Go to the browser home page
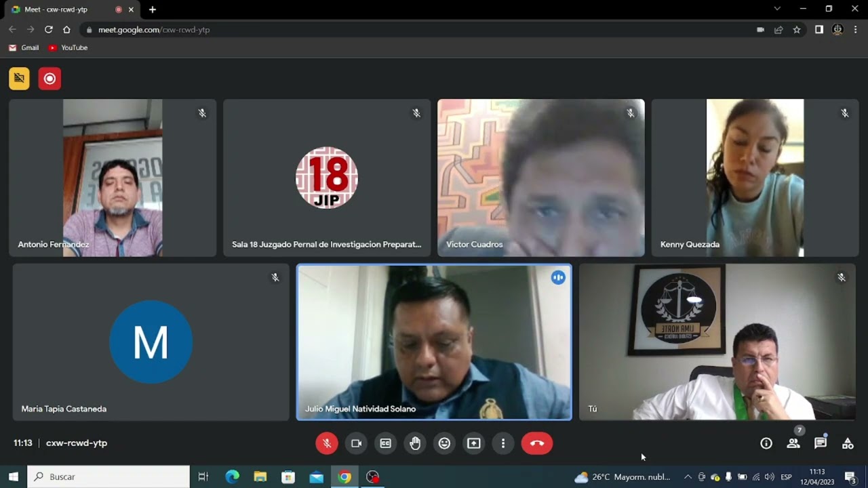868x488 pixels. coord(66,30)
